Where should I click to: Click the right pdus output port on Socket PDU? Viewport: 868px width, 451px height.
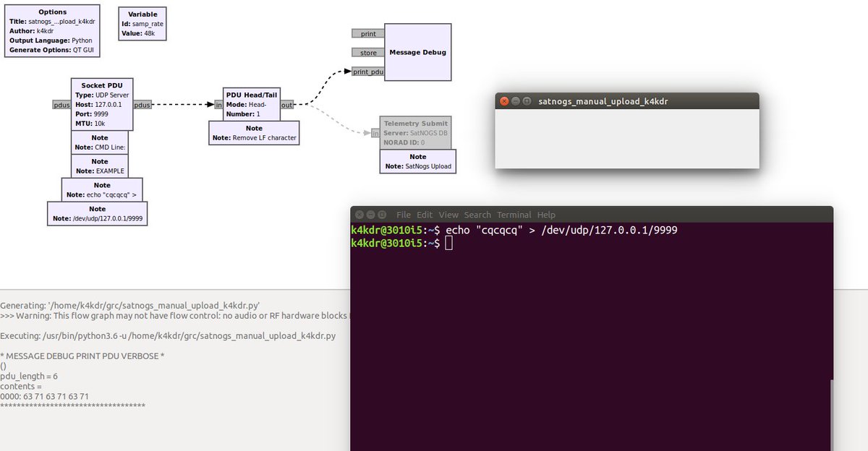coord(142,105)
